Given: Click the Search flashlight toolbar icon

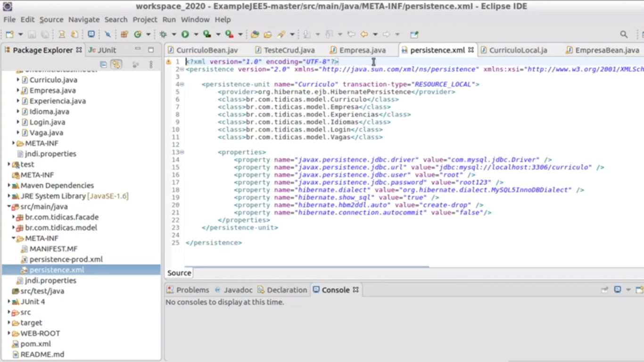Looking at the screenshot, I should (x=281, y=34).
